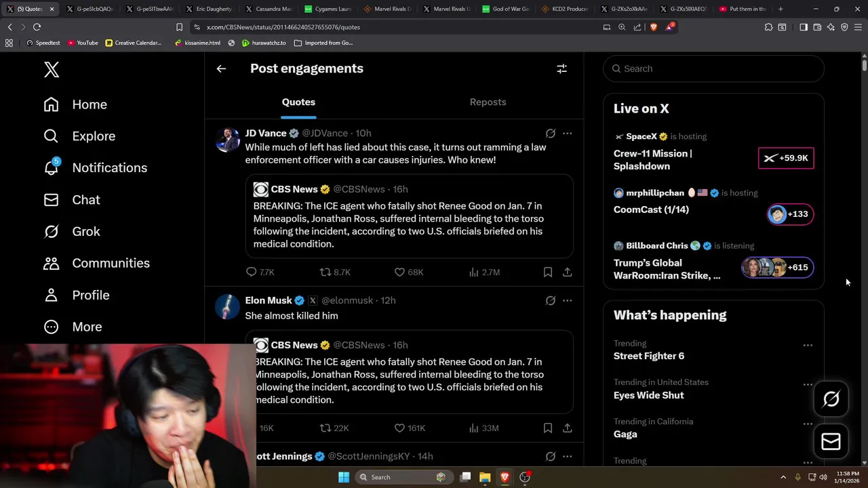Image resolution: width=868 pixels, height=488 pixels.
Task: Bookmark Elon Musk post
Action: [547, 428]
